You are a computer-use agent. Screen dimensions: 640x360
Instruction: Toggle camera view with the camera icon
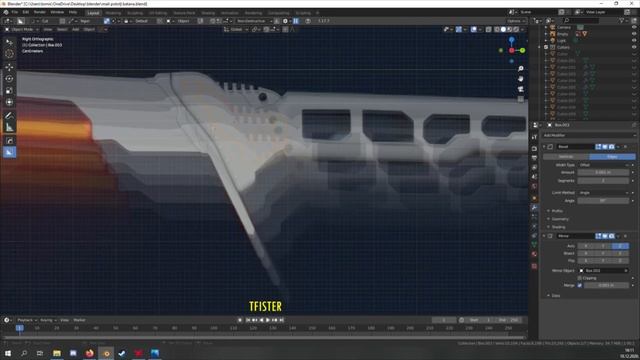pos(520,89)
